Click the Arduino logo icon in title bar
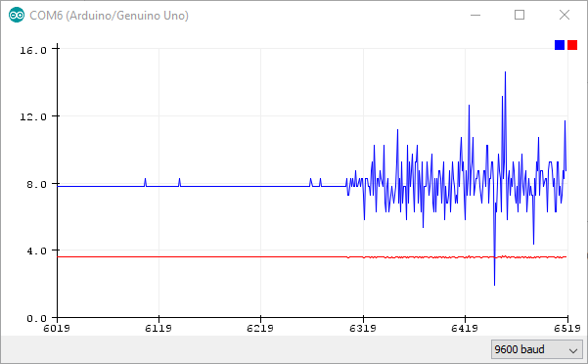Screen dimensions: 588x364 pyautogui.click(x=17, y=15)
